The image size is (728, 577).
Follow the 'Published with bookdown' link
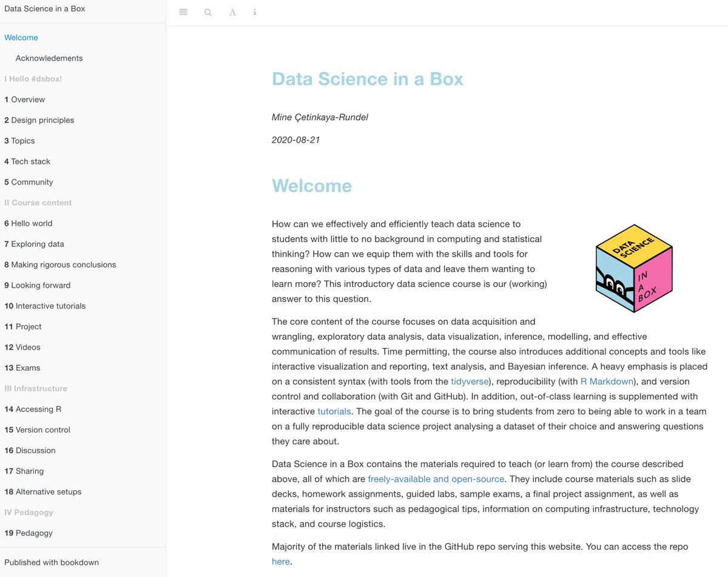point(52,562)
